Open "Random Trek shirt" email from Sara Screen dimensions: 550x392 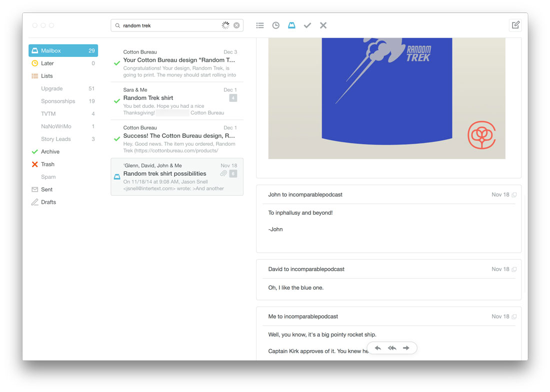(x=177, y=101)
